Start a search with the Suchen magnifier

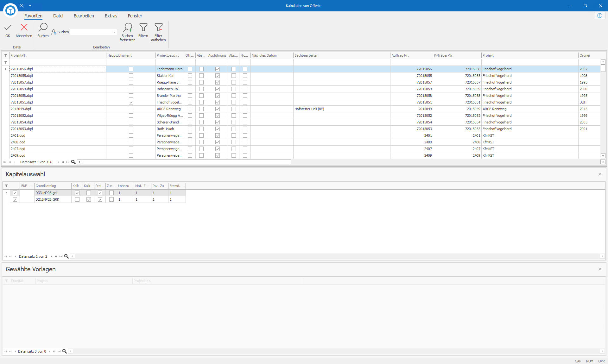(x=43, y=27)
